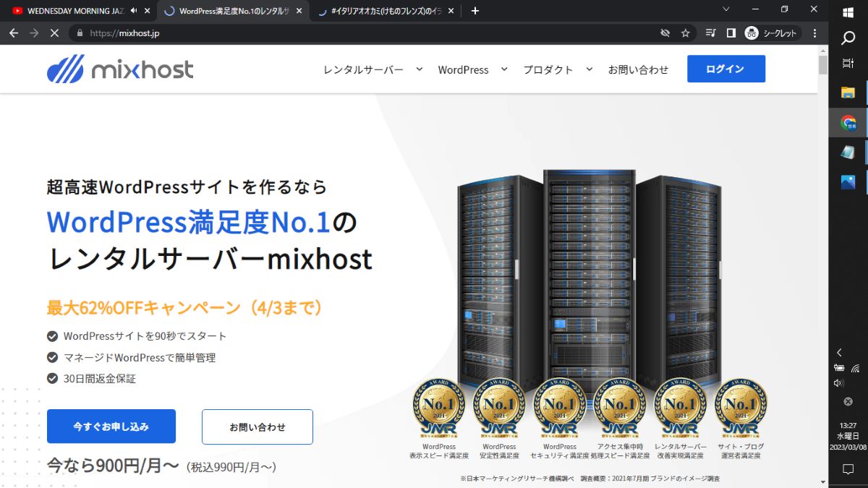
Task: Click the browser forward arrow
Action: tap(34, 33)
